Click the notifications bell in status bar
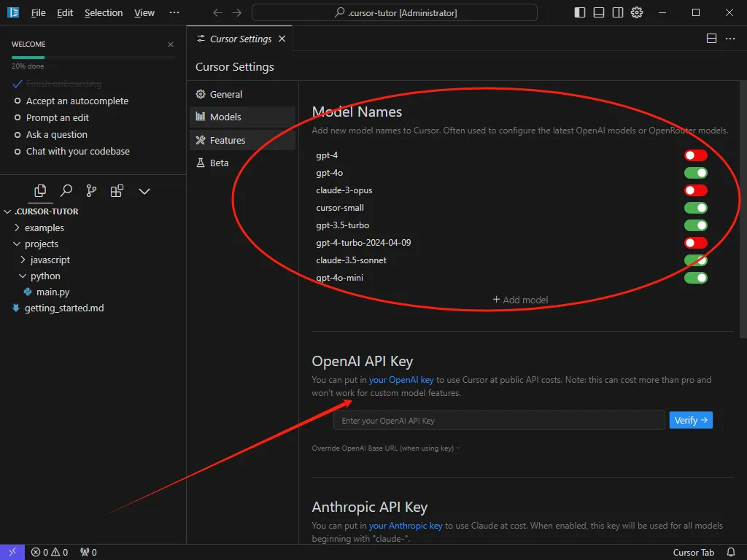 (x=731, y=552)
